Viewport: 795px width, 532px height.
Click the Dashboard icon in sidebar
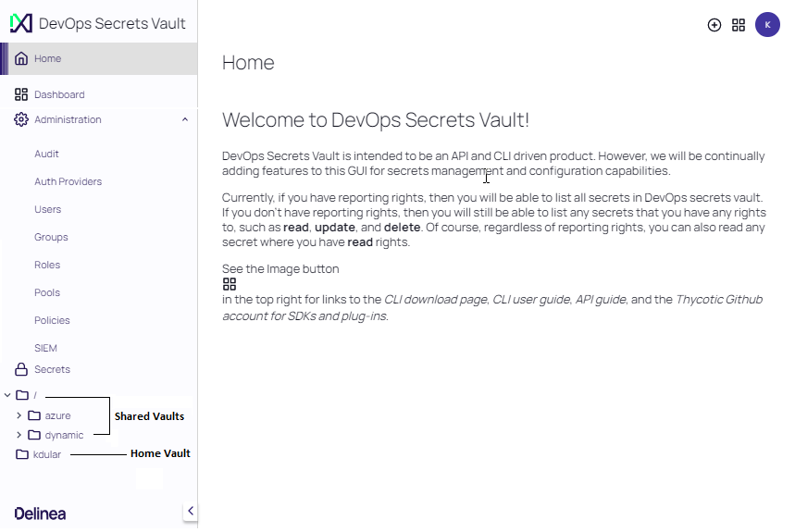point(21,94)
